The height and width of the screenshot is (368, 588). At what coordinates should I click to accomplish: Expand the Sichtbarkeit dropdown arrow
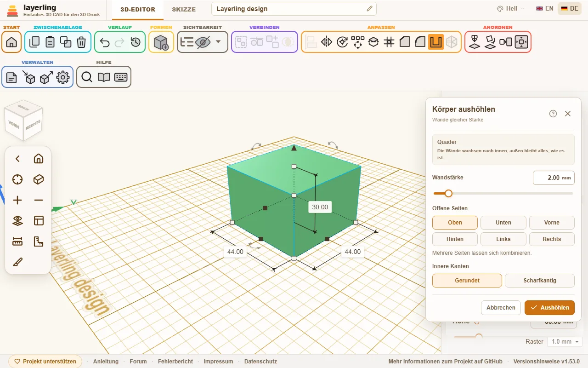(218, 42)
